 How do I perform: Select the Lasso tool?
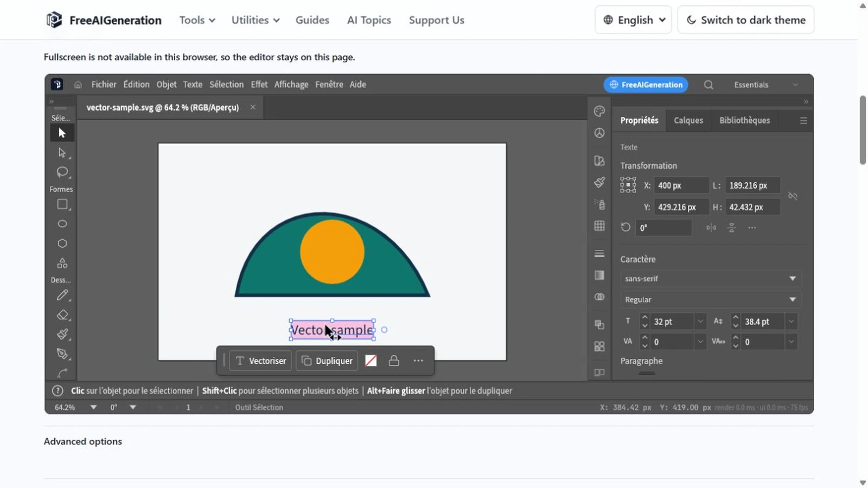point(62,172)
